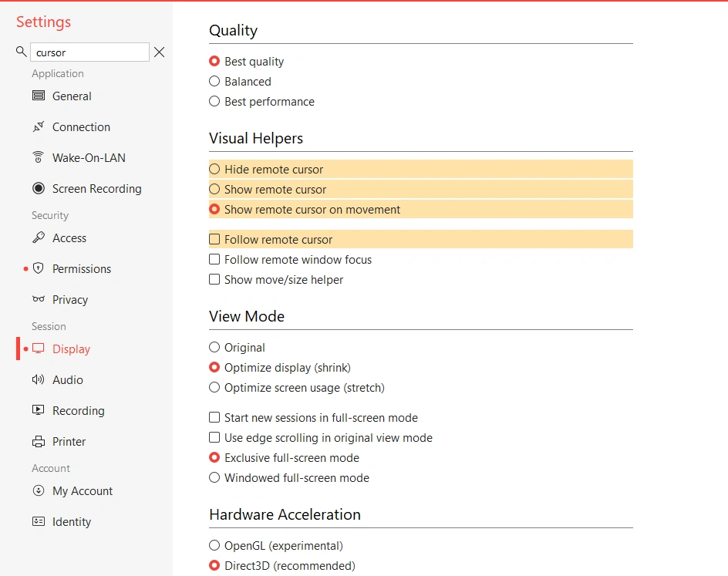
Task: Enable the Follow remote cursor checkbox
Action: (x=214, y=240)
